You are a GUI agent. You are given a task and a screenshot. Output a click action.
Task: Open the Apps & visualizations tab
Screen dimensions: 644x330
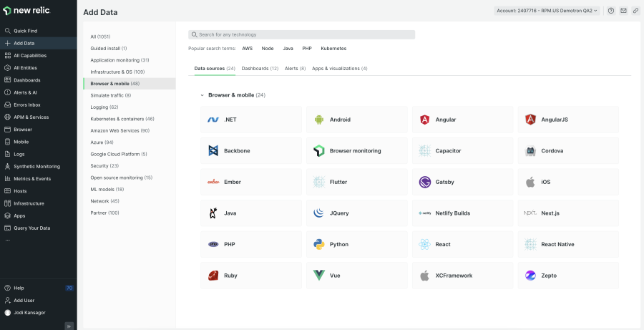(x=340, y=69)
